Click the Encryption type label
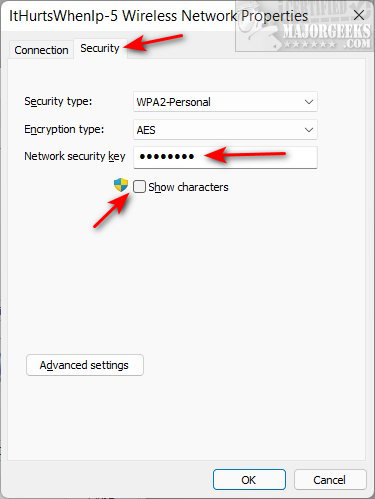Screen dimensions: 375x499 pyautogui.click(x=64, y=129)
